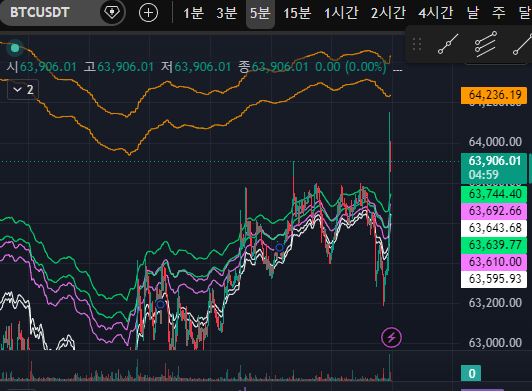
Task: Expand the collapsed indicators legend showing 2
Action: pos(23,90)
